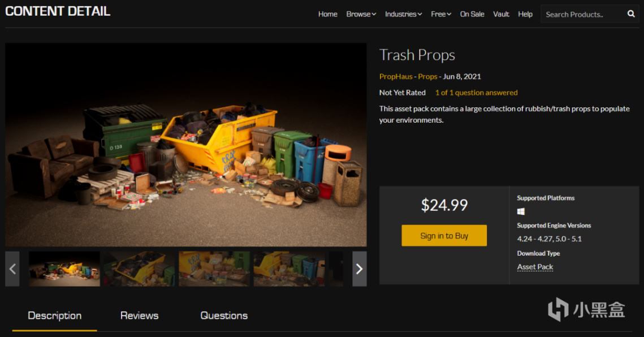This screenshot has width=644, height=337.
Task: Expand the Industries dropdown
Action: click(403, 14)
